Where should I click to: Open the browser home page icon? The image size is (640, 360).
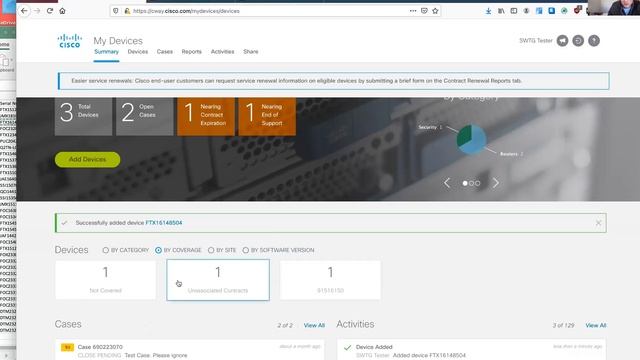[x=62, y=11]
